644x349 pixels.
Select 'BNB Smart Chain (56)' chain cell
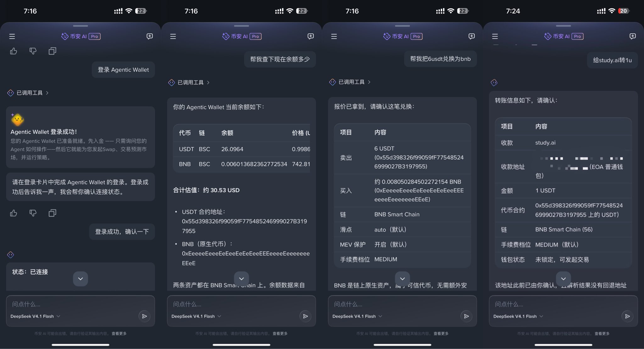tap(564, 230)
